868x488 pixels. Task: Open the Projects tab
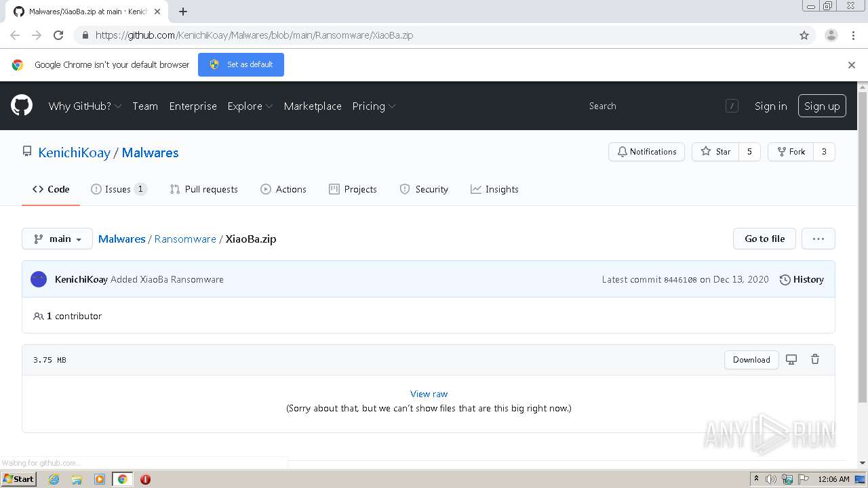click(353, 189)
